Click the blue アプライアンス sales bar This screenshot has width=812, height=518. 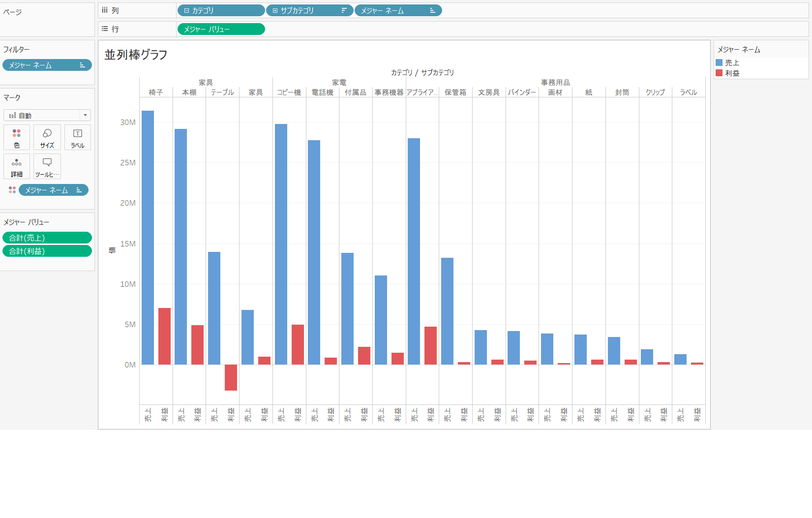click(414, 251)
